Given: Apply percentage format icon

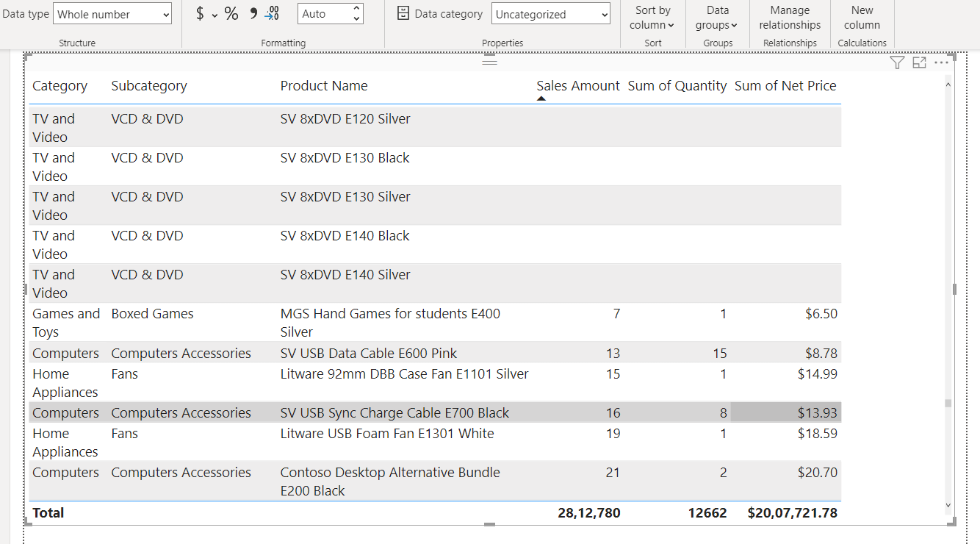Looking at the screenshot, I should click(x=231, y=13).
